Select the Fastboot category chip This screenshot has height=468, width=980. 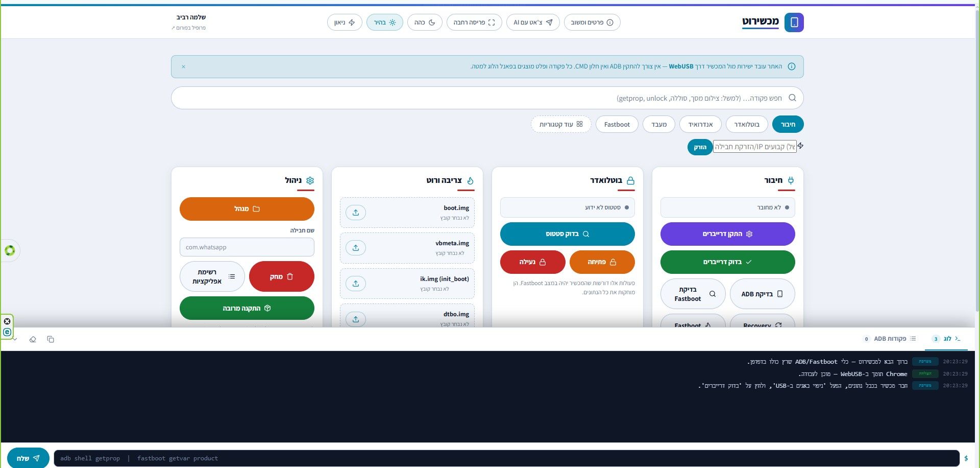click(x=617, y=124)
